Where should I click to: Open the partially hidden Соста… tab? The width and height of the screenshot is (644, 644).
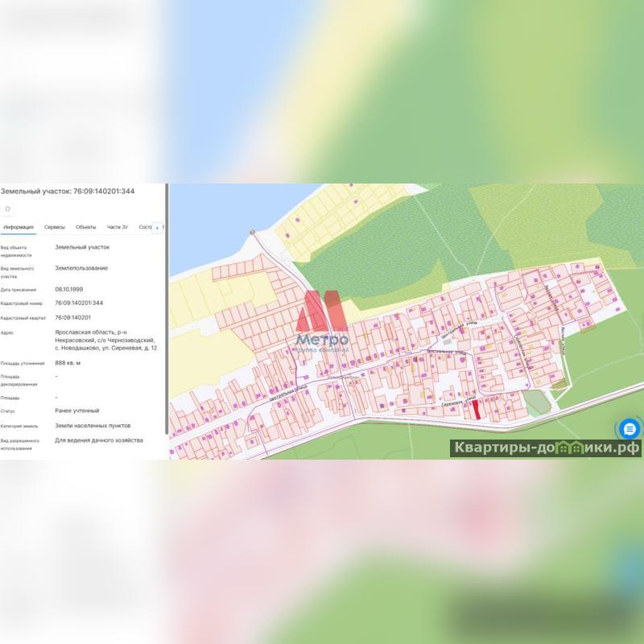click(x=145, y=227)
